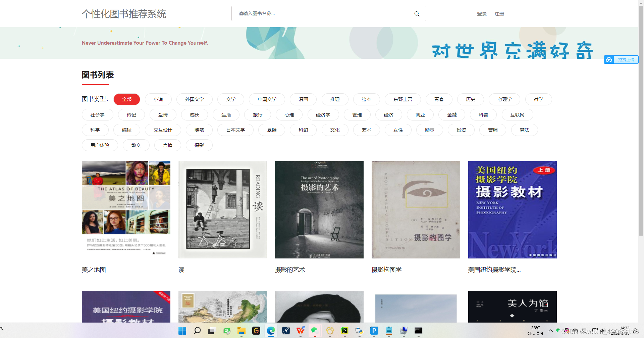Pick the 管理 category tag
644x338 pixels.
pyautogui.click(x=357, y=115)
